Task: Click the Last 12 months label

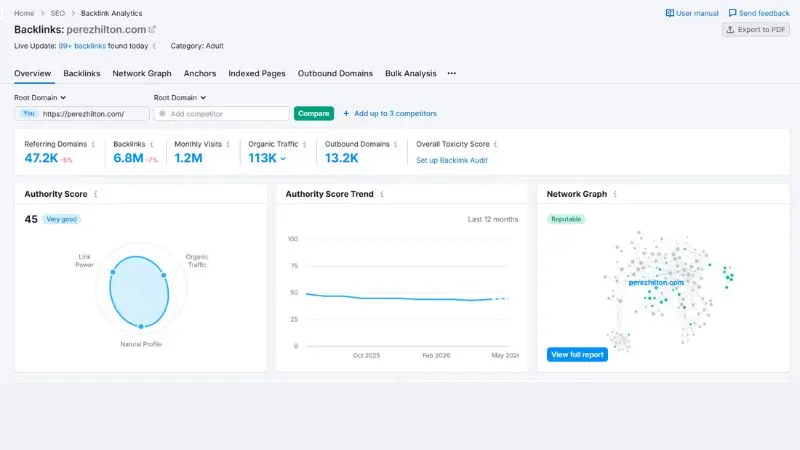Action: click(x=492, y=219)
